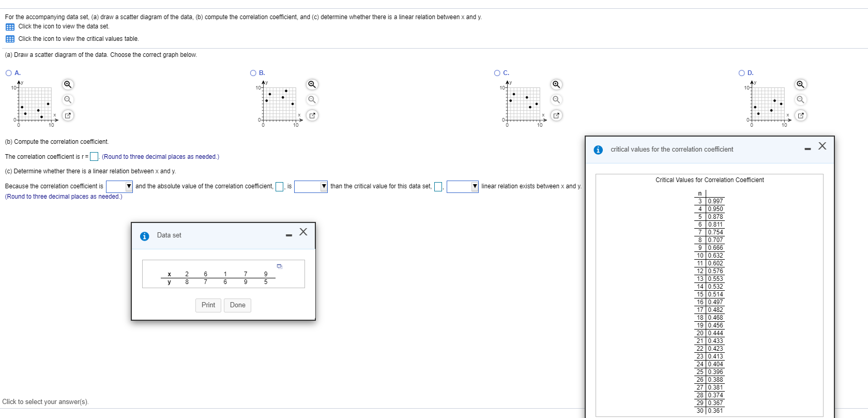The height and width of the screenshot is (418, 868).
Task: Click info icon in Data set dialog
Action: 145,236
